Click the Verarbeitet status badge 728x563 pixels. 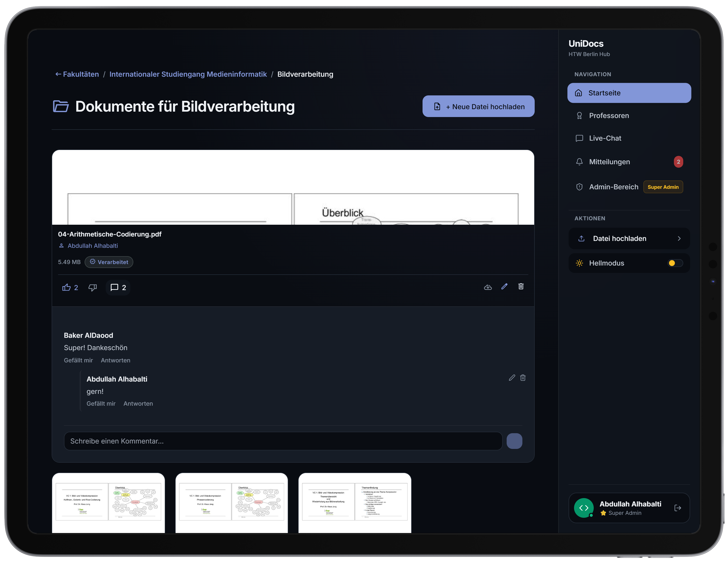pos(109,262)
